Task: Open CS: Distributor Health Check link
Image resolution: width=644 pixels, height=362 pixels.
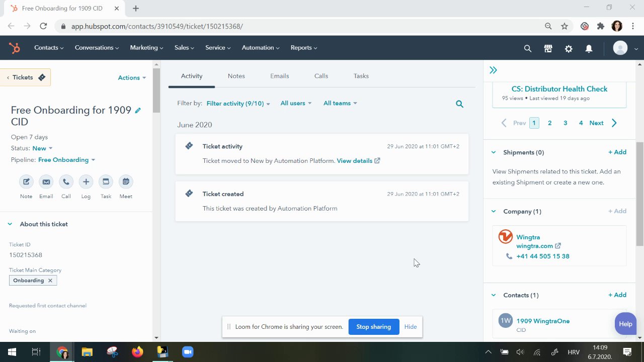Action: click(x=559, y=89)
